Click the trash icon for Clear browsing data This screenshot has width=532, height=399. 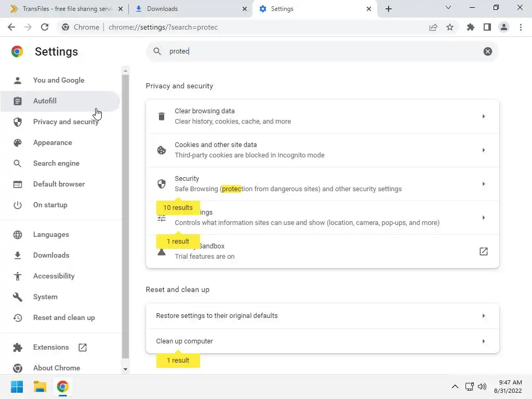162,116
